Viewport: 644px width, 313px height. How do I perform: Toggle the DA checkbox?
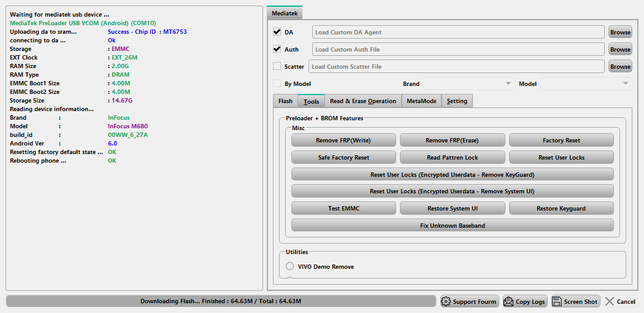point(277,32)
